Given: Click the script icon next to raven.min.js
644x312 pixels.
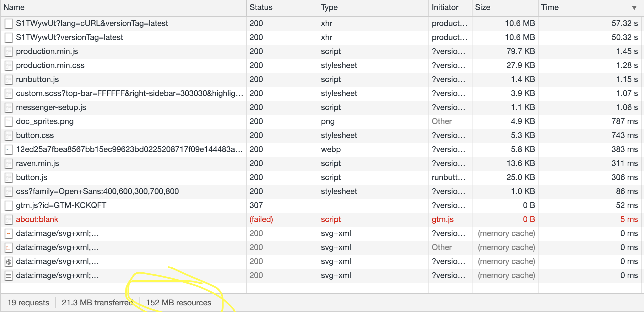Looking at the screenshot, I should (8, 163).
